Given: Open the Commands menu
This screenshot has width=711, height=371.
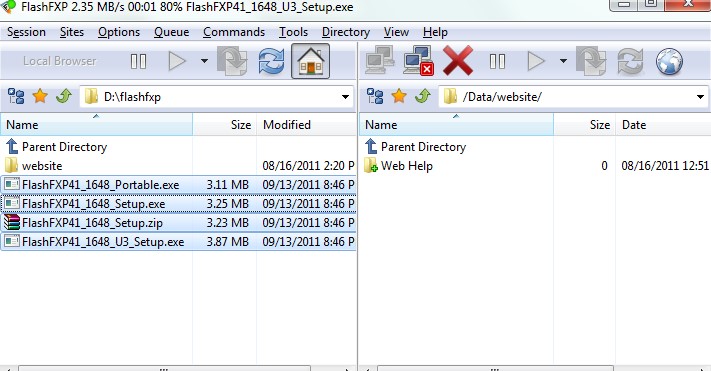Looking at the screenshot, I should pyautogui.click(x=234, y=32).
